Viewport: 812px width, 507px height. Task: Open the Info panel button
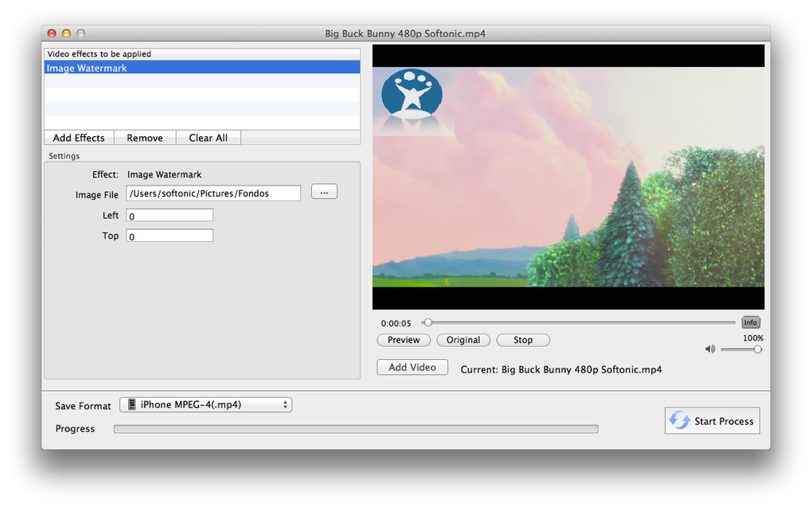pos(751,322)
